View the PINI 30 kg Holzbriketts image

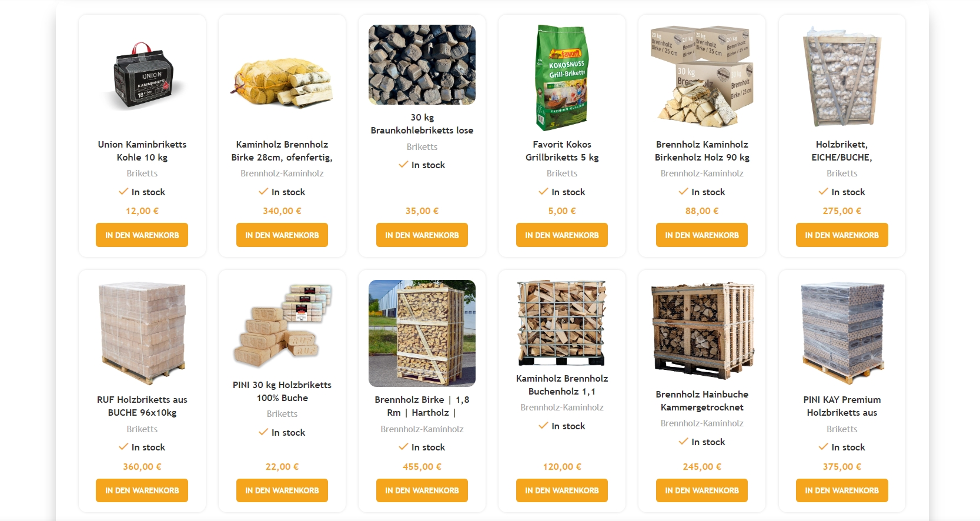pos(282,326)
